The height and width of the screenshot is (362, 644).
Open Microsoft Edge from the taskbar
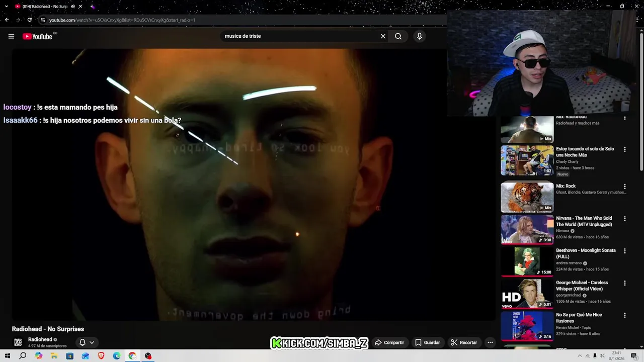[x=117, y=356]
